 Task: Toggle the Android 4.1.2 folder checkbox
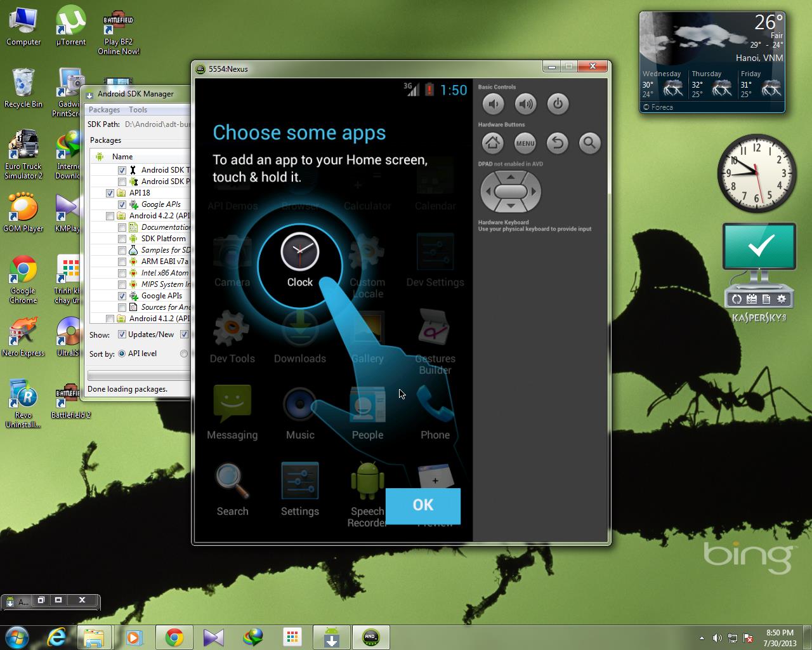point(110,319)
